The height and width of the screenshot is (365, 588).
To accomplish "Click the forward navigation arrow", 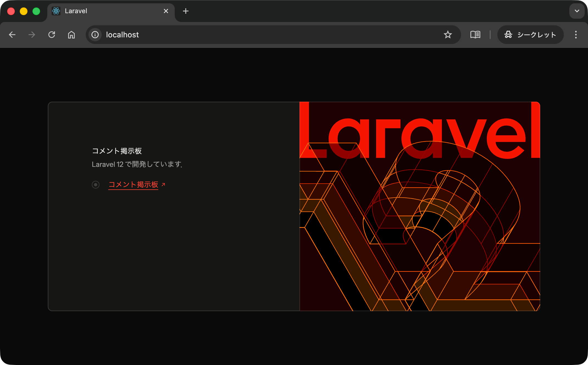I will [x=32, y=35].
